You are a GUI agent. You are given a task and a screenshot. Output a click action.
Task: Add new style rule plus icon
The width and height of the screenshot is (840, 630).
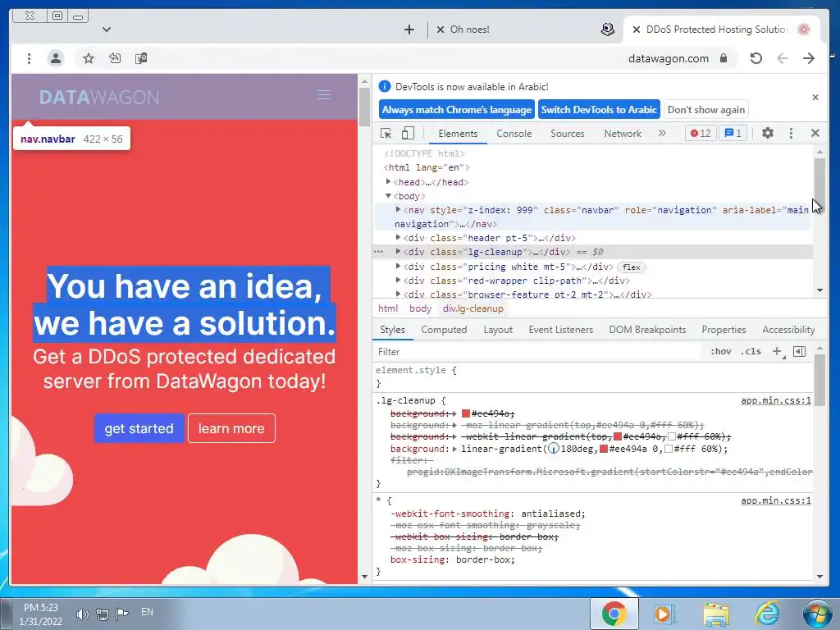pyautogui.click(x=777, y=351)
